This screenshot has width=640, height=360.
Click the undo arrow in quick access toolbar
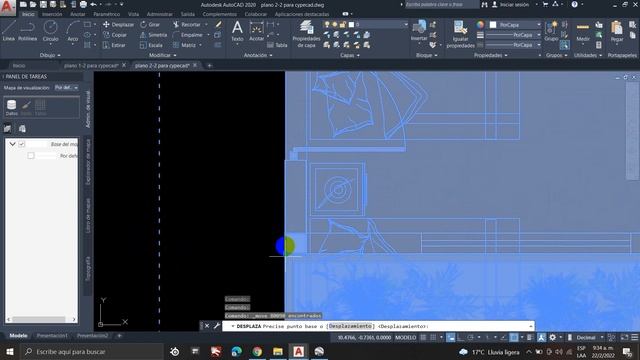pyautogui.click(x=93, y=4)
